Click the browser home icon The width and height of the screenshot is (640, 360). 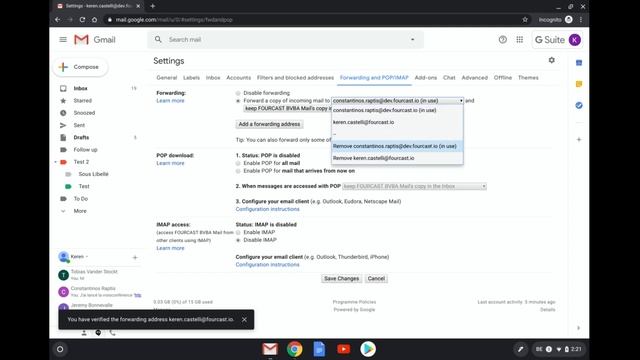point(95,20)
